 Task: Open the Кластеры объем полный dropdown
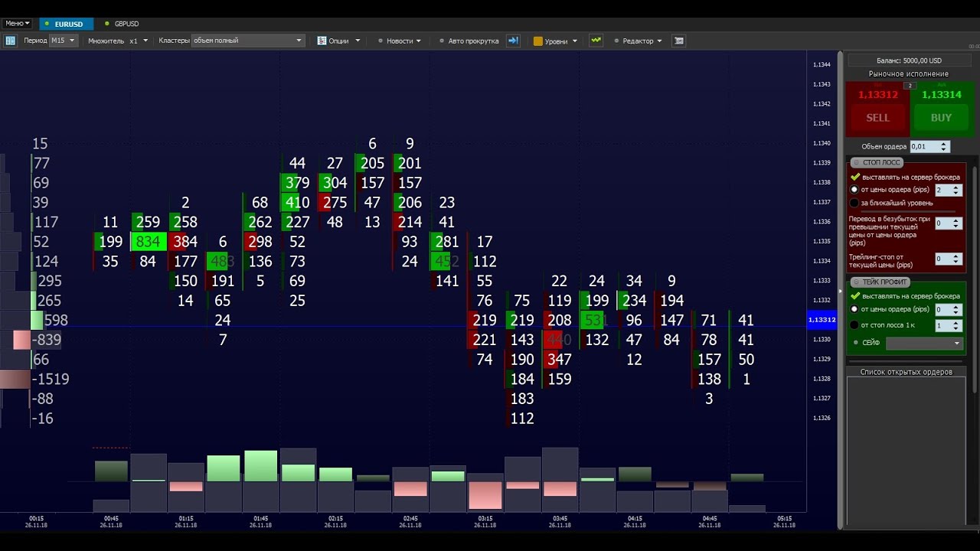point(248,41)
